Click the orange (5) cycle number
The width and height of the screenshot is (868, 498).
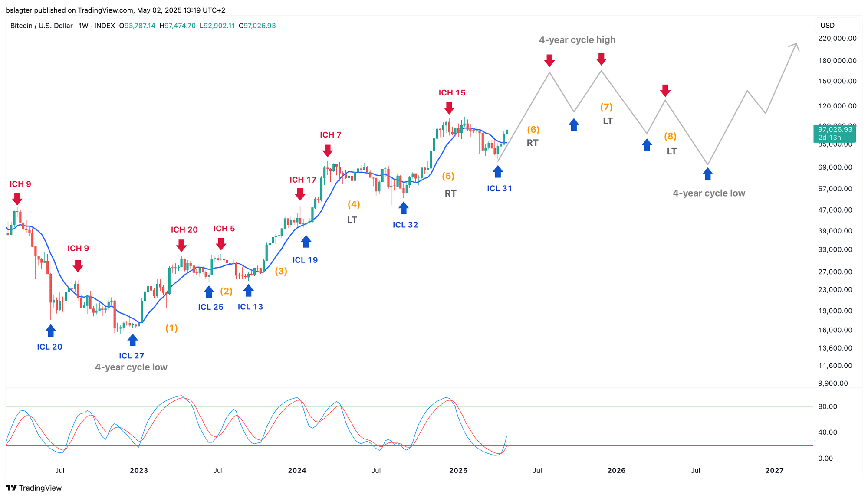coord(448,176)
